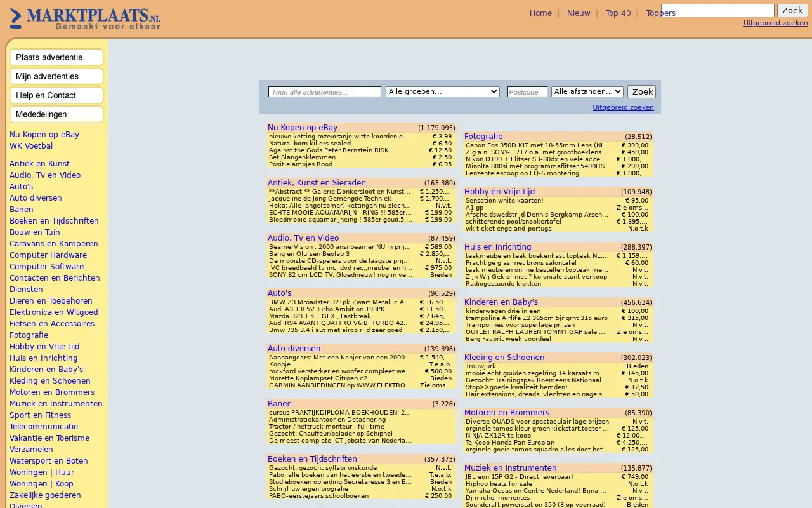
Task: Select the "Zakelijke goederen" sidebar link
Action: click(x=45, y=495)
